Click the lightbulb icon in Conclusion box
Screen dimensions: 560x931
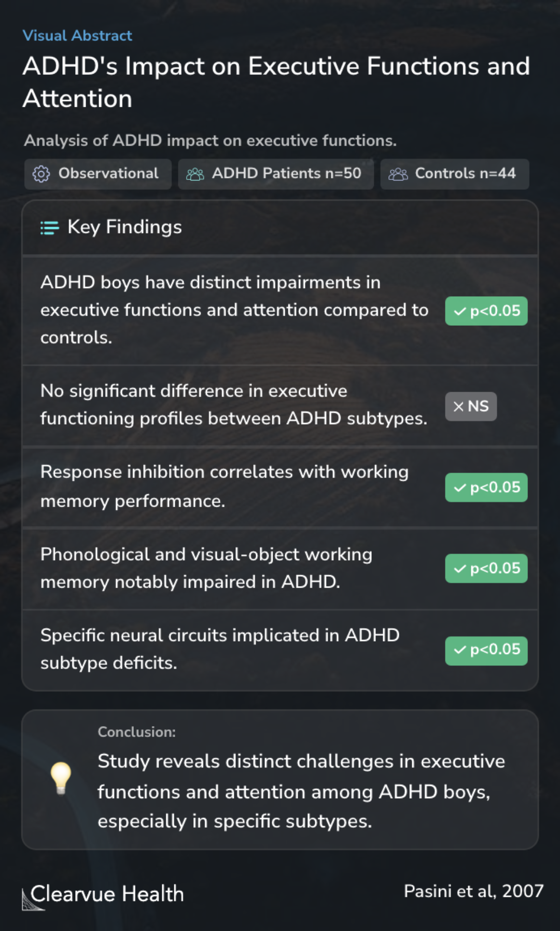click(61, 779)
